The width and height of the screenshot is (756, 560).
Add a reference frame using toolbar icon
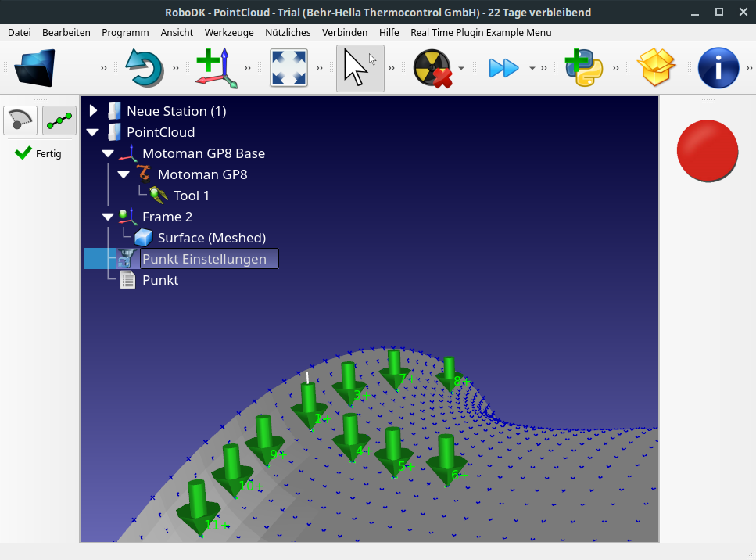tap(216, 68)
